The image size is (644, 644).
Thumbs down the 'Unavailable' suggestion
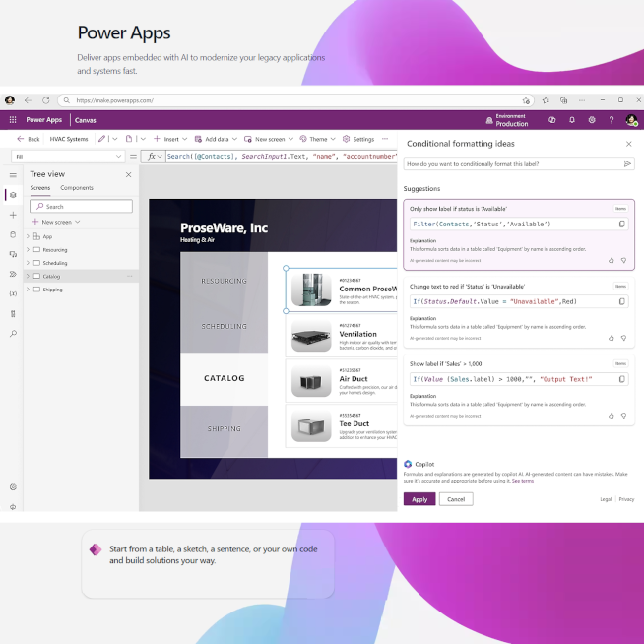[622, 337]
